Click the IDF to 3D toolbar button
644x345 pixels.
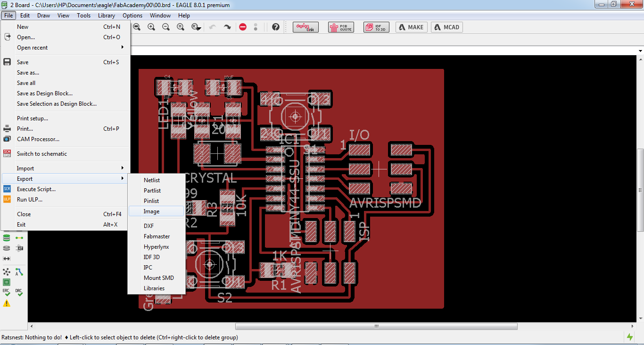[376, 27]
